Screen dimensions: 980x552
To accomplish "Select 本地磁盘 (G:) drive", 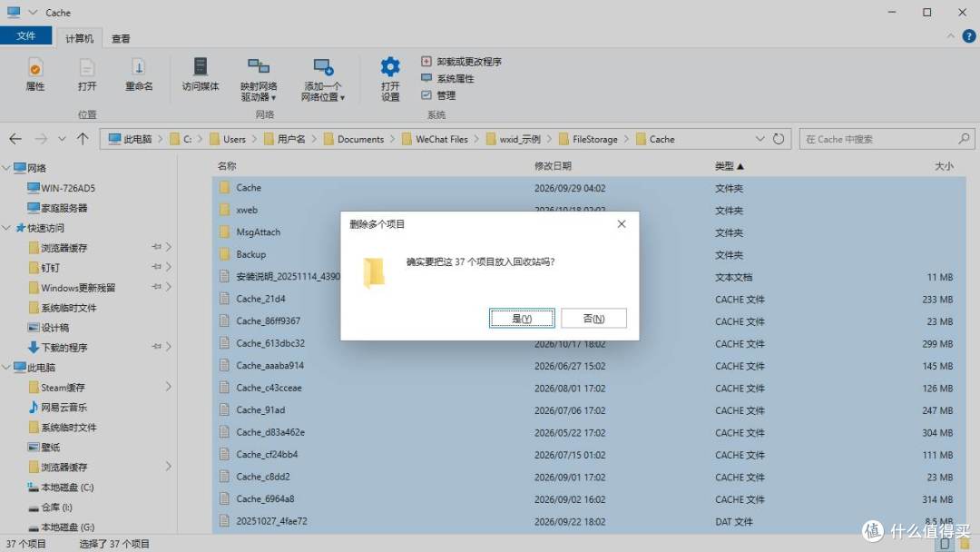I will [x=62, y=527].
